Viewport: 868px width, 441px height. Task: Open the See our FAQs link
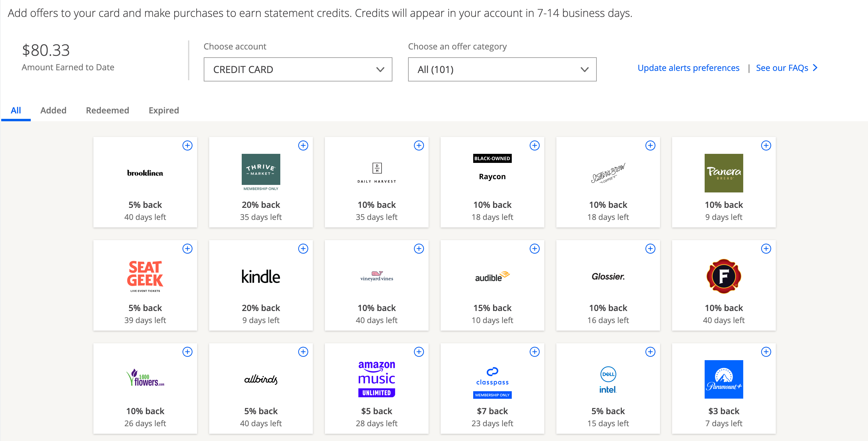point(786,68)
